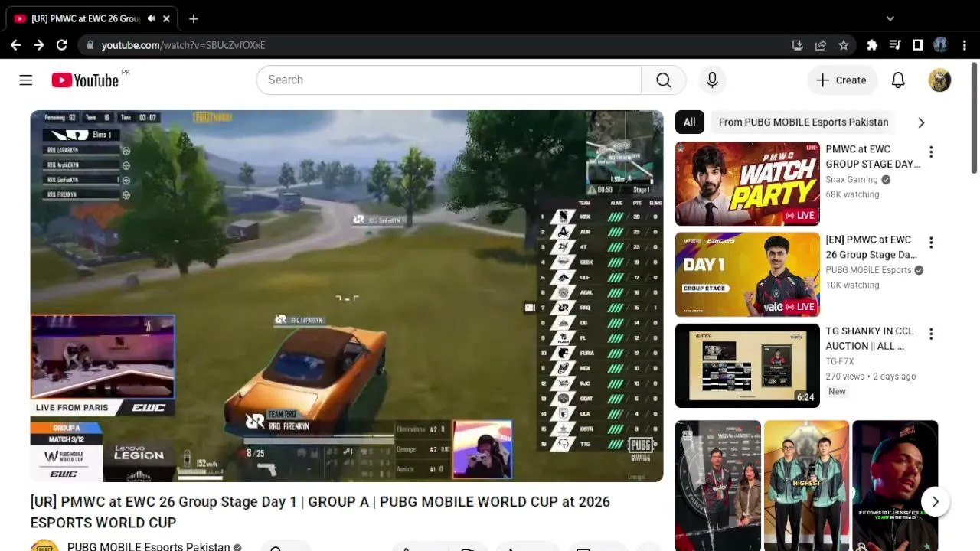Open the Short labeled HIGHEST

806,485
